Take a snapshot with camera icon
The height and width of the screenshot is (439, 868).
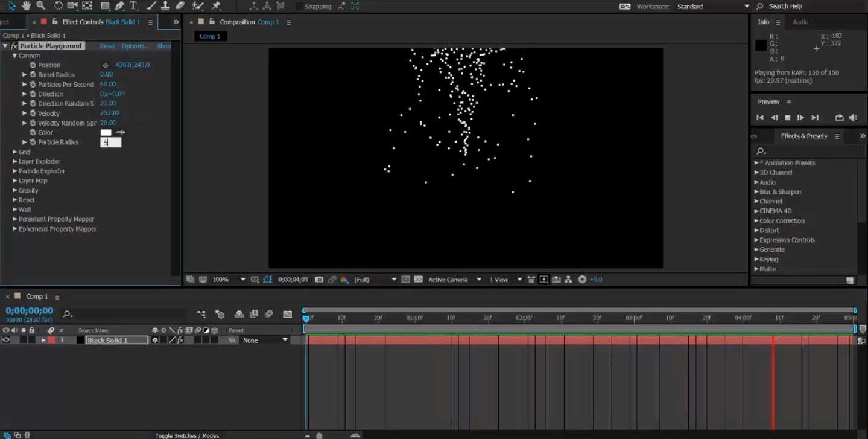point(319,280)
